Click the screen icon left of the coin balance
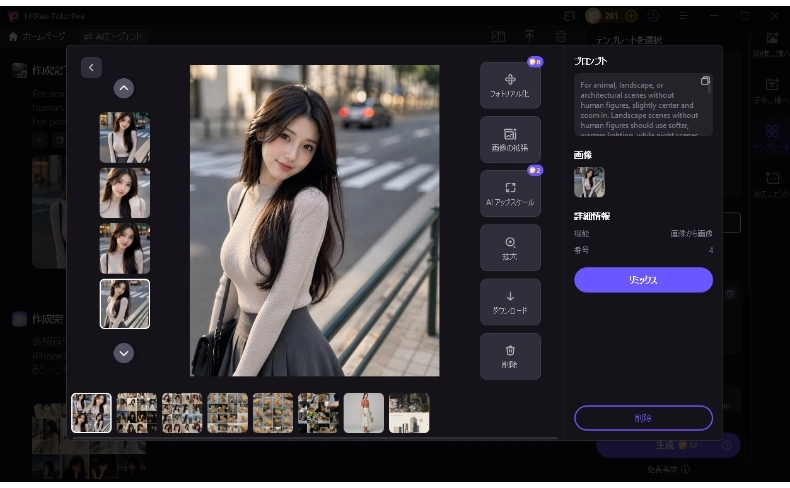 569,16
